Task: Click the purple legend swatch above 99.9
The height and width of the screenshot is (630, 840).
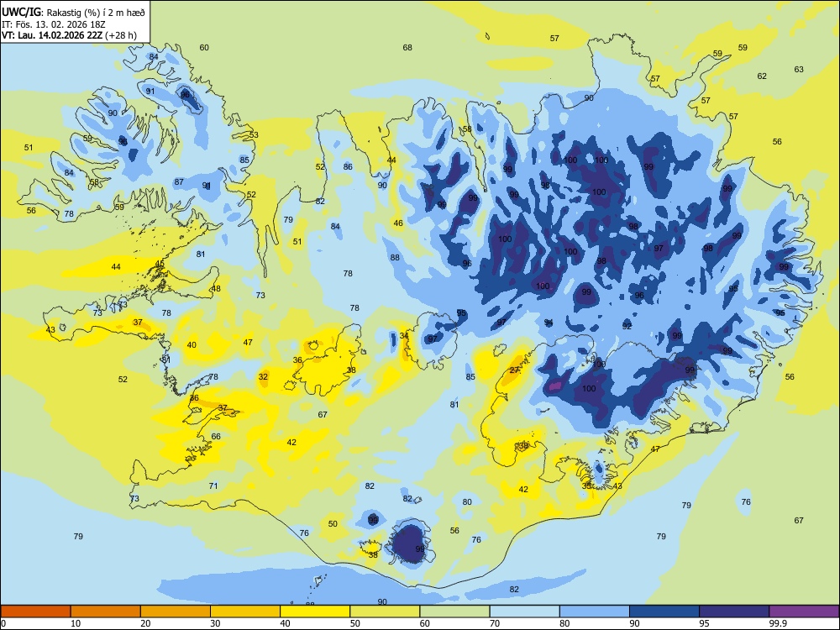Action: (x=804, y=612)
